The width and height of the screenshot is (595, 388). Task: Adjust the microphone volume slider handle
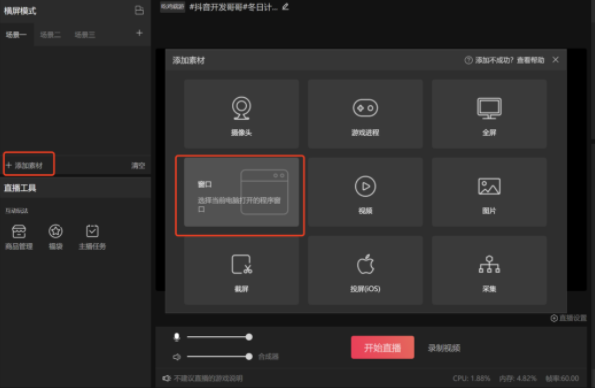click(x=249, y=337)
